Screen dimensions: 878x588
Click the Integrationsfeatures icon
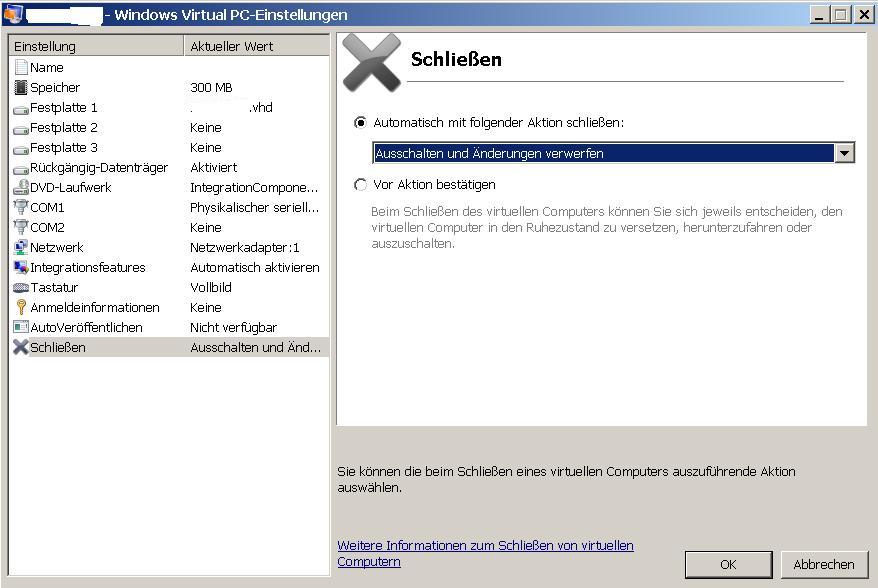click(21, 267)
